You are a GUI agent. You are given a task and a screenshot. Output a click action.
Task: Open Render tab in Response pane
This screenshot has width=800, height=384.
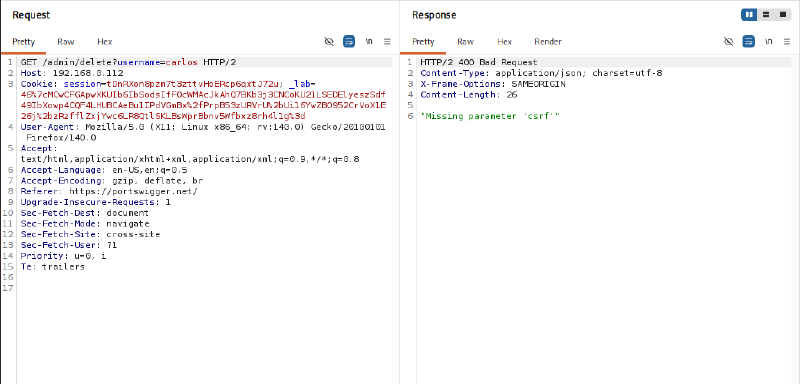tap(548, 42)
